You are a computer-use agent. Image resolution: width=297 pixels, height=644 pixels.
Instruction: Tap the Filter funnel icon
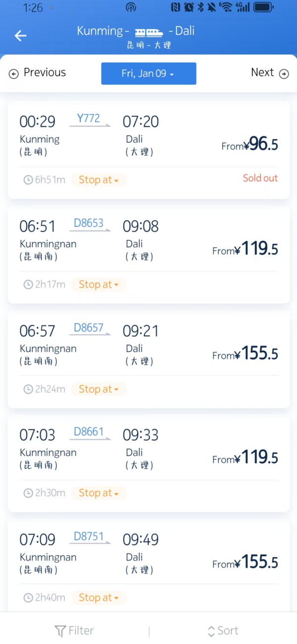click(60, 631)
